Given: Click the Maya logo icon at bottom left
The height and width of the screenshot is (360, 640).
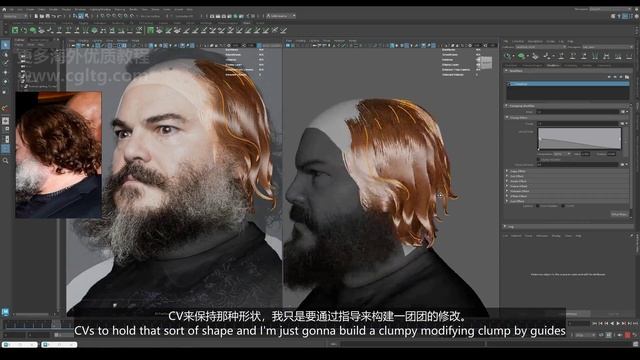Looking at the screenshot, I should tap(5, 312).
